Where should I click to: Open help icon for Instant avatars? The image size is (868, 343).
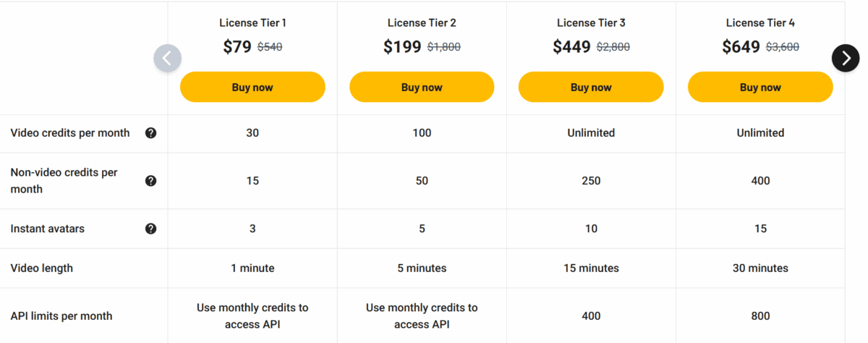pos(150,229)
